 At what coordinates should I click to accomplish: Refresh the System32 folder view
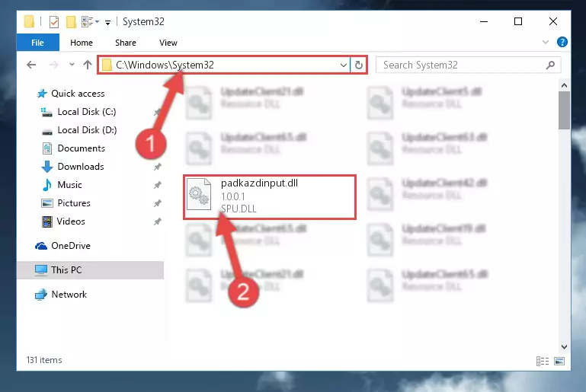[359, 65]
